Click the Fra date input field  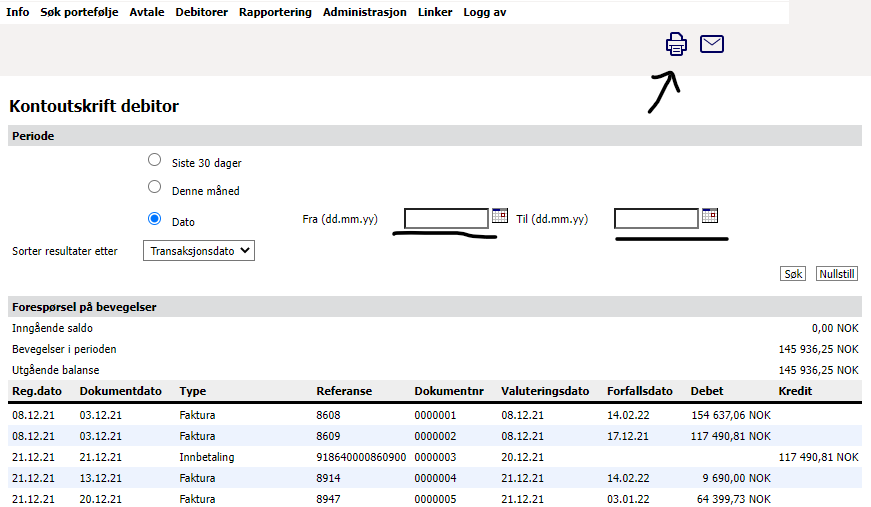pyautogui.click(x=446, y=218)
